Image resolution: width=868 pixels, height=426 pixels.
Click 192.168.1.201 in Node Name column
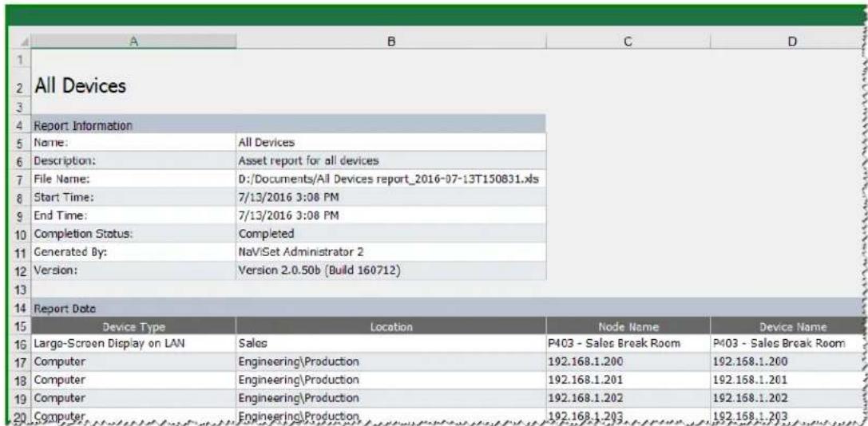(x=628, y=380)
